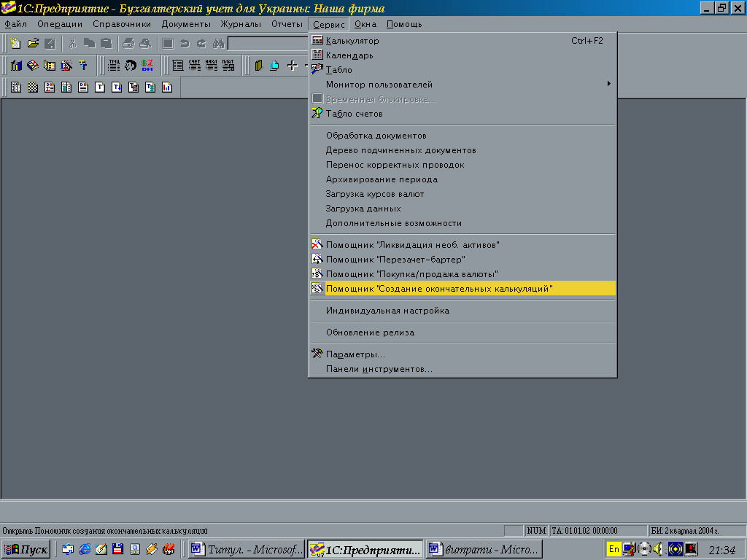Open the Файл menu
Screen dimensions: 747x560
(x=16, y=24)
